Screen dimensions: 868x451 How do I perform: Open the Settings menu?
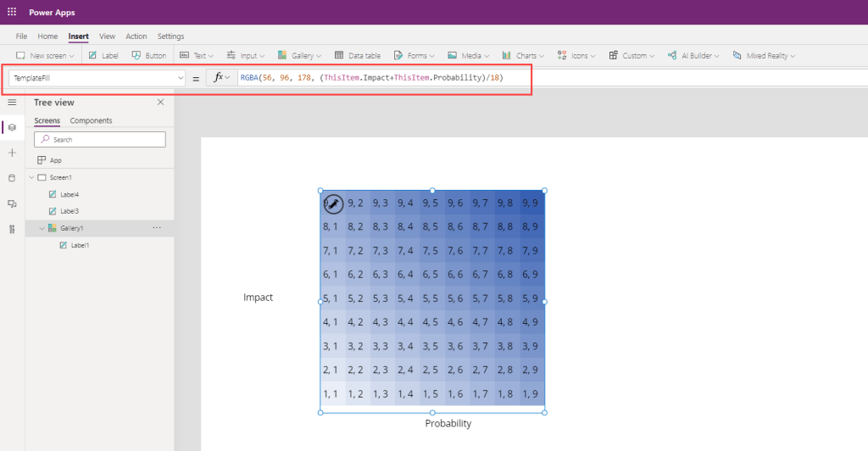coord(170,36)
